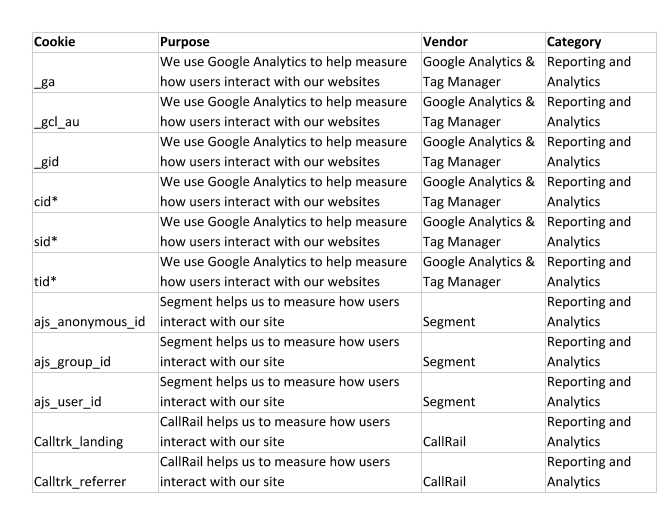Select the ajs_user_id cookie cell

pyautogui.click(x=94, y=392)
